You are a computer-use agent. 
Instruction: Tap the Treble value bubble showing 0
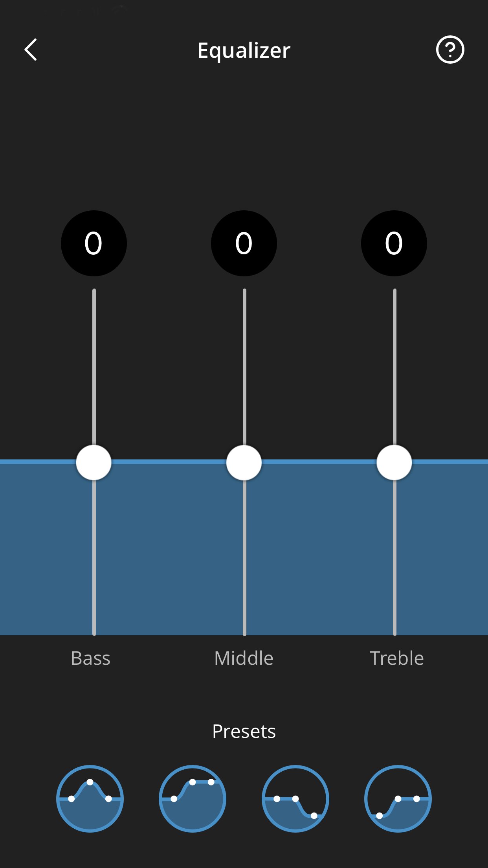tap(394, 243)
